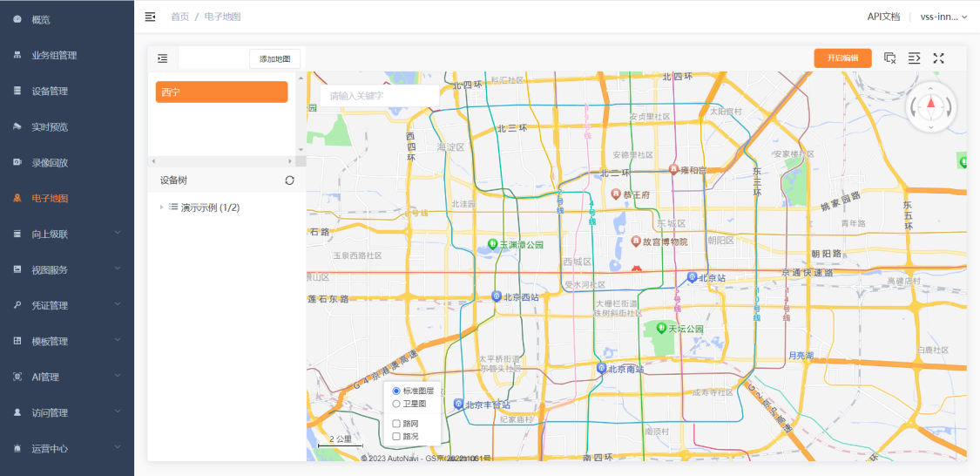This screenshot has height=476, width=980.
Task: Click the 故宫博物院 map marker
Action: 636,241
